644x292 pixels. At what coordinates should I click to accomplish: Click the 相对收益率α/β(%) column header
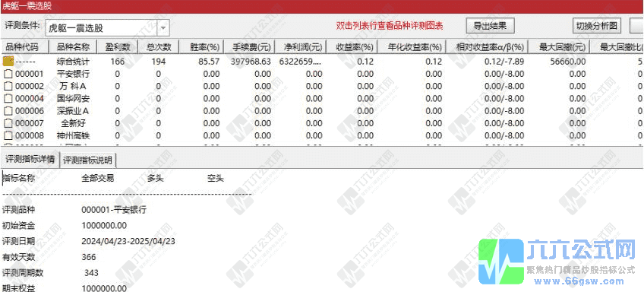coord(486,47)
